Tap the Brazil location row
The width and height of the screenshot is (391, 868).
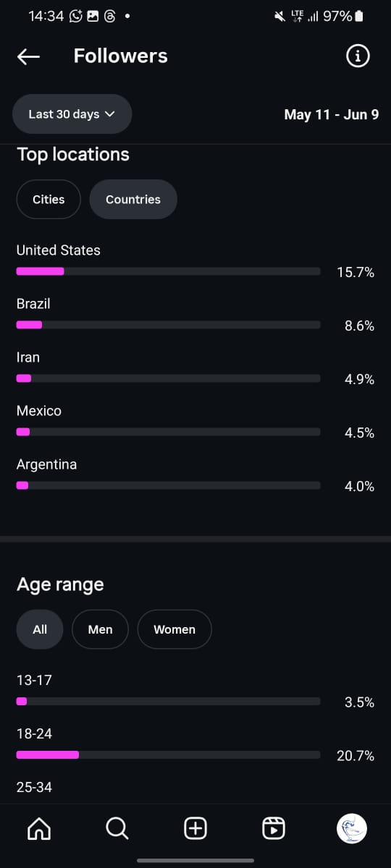[195, 315]
